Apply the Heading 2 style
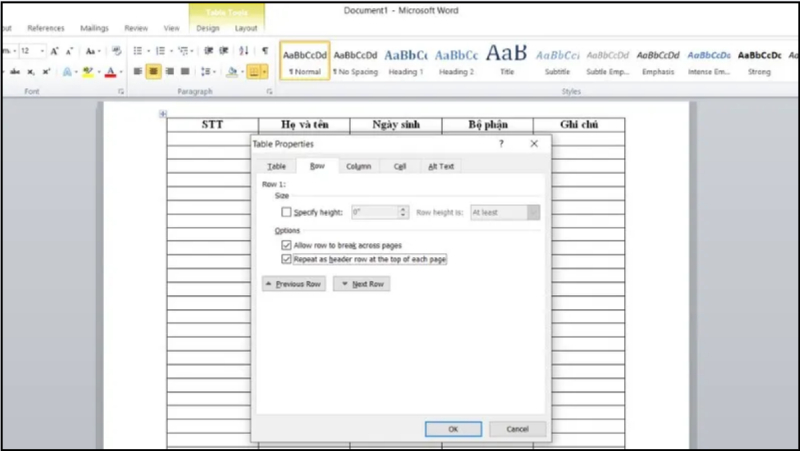 click(x=457, y=61)
